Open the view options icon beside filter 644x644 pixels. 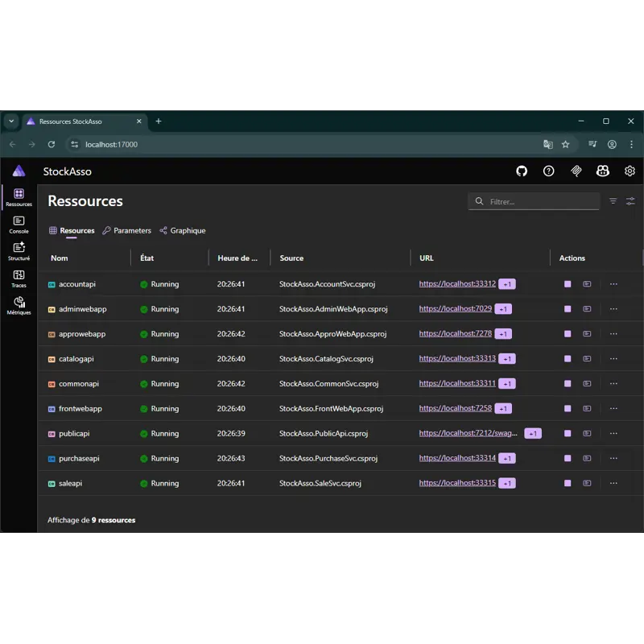(x=630, y=201)
